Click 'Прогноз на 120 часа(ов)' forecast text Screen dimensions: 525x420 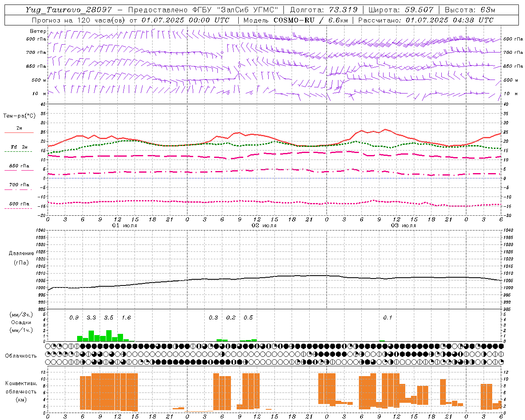(x=79, y=20)
